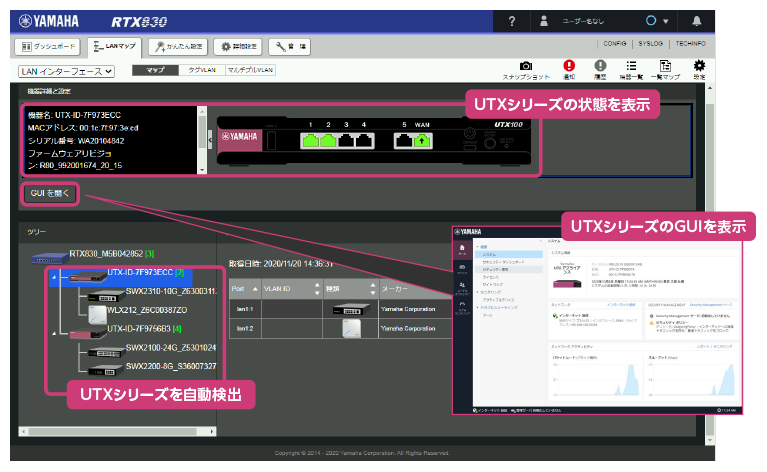The image size is (767, 472).
Task: Collapse the device info side handle
Action: coord(210,140)
